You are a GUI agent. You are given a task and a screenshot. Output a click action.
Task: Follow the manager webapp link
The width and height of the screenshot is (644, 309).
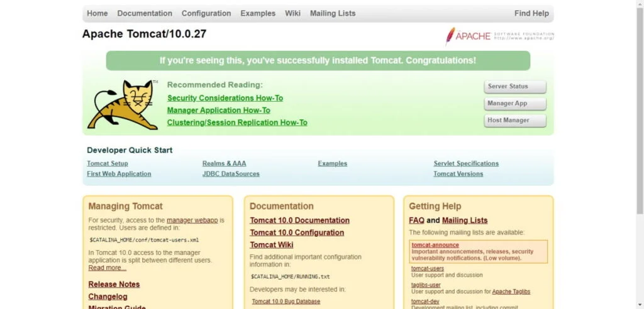pyautogui.click(x=192, y=220)
